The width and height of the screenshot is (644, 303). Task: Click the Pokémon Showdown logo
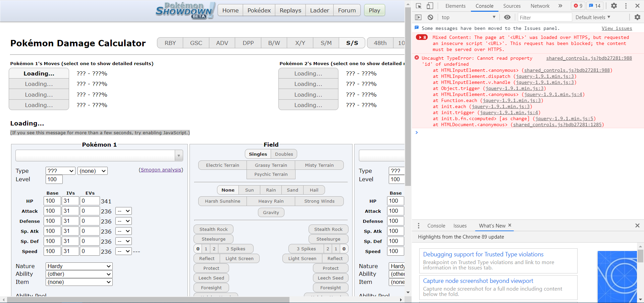185,10
